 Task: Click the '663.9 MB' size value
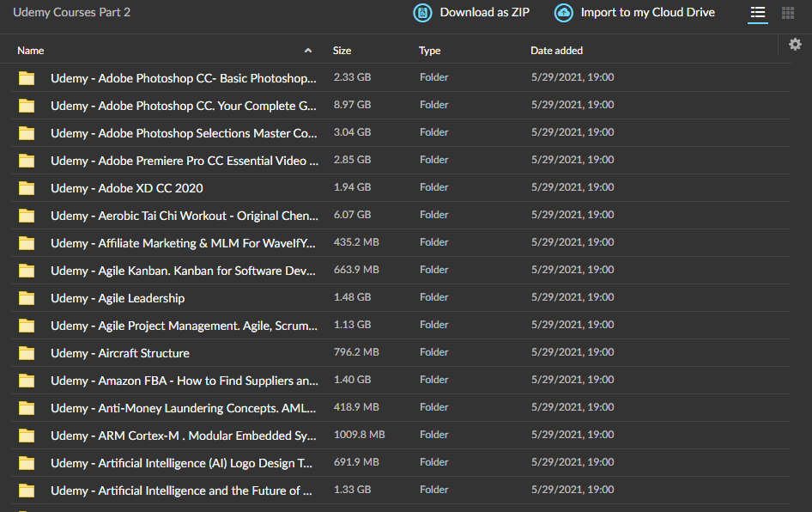[x=356, y=270]
